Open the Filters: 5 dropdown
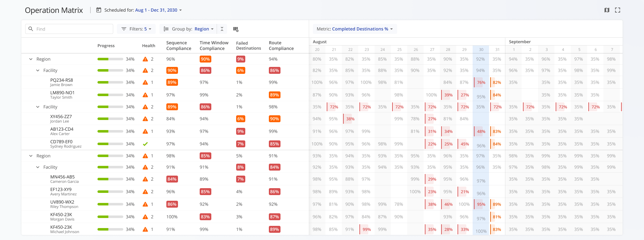Screen dimensions: 644x240 pyautogui.click(x=136, y=29)
